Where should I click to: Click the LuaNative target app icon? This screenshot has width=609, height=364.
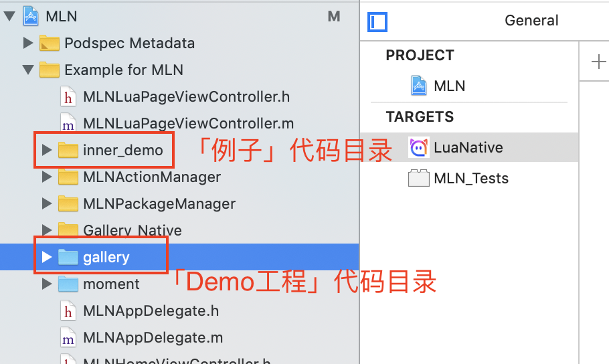click(x=418, y=147)
